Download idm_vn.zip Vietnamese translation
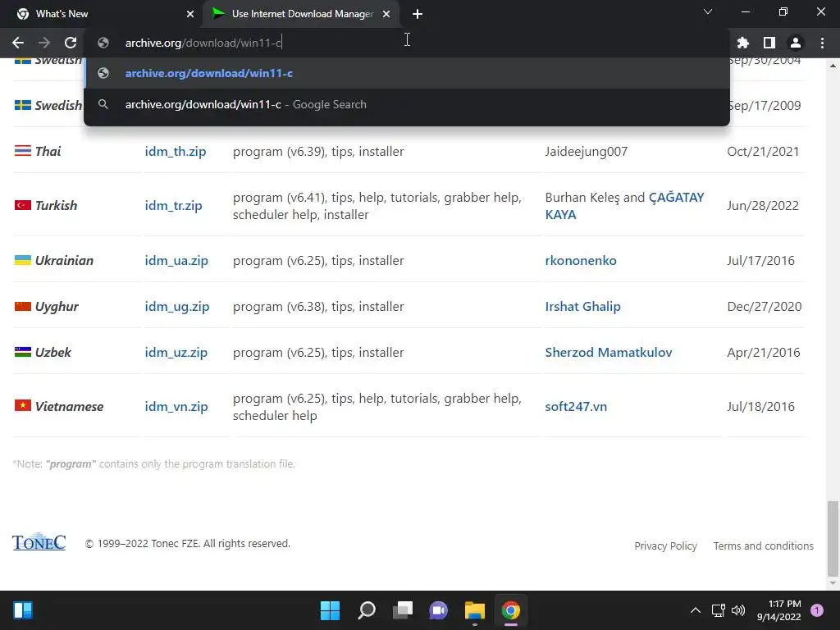Image resolution: width=840 pixels, height=630 pixels. pos(176,407)
